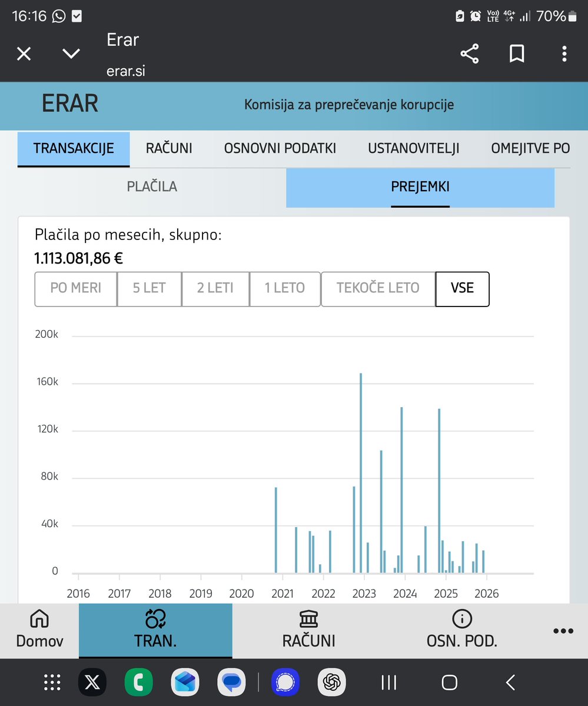Tap the WhatsApp notification icon in status bar
Viewport: 588px width, 706px height.
59,16
